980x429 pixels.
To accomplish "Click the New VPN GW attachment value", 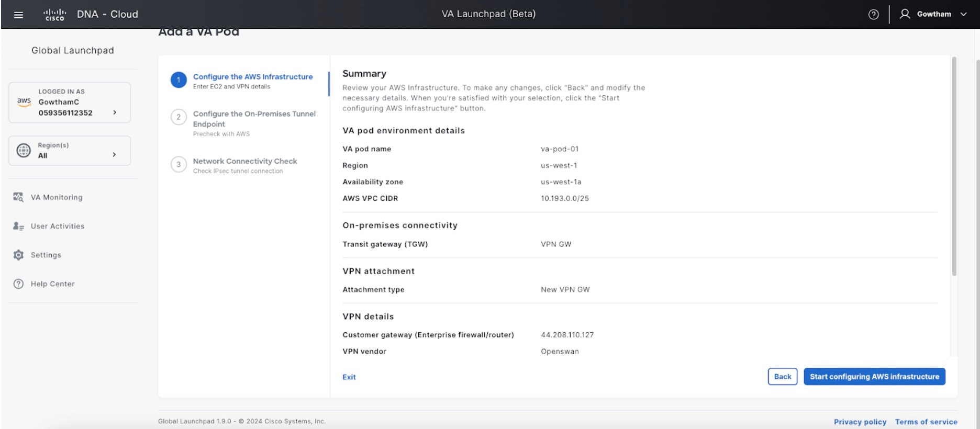I will click(x=565, y=289).
